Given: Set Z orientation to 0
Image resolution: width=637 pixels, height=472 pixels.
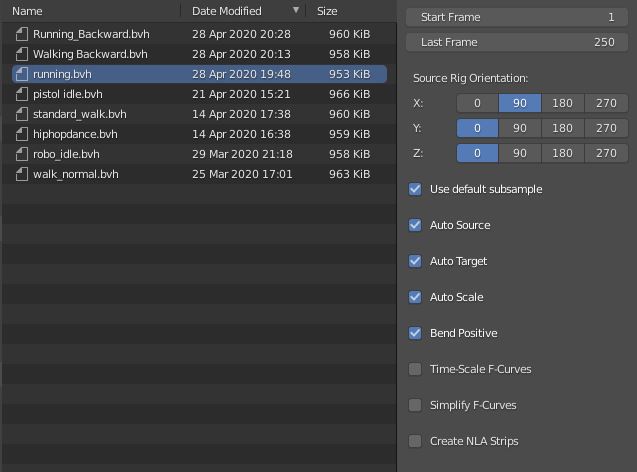Looking at the screenshot, I should 477,153.
